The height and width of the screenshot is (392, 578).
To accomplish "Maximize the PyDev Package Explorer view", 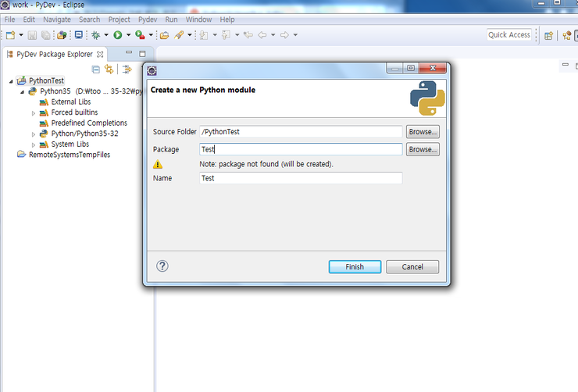I will click(142, 54).
